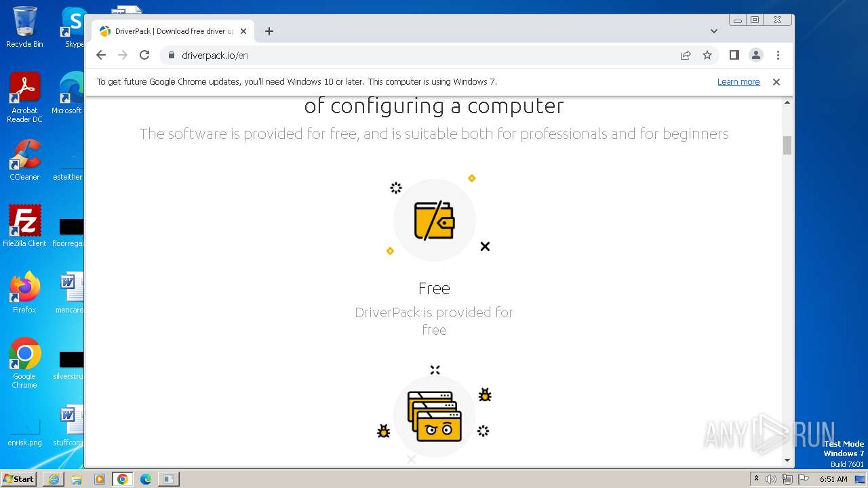Image resolution: width=868 pixels, height=488 pixels.
Task: Click the scrollbar up arrow
Action: (787, 102)
